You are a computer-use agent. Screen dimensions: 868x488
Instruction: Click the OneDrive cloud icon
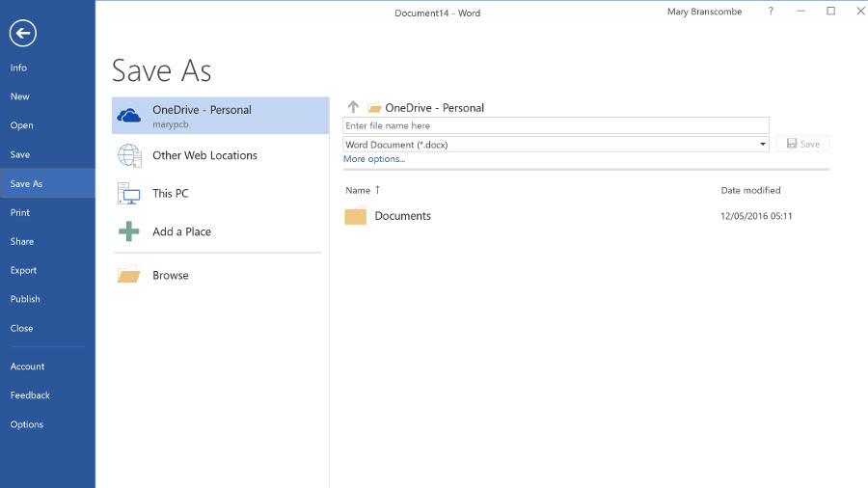[x=129, y=116]
